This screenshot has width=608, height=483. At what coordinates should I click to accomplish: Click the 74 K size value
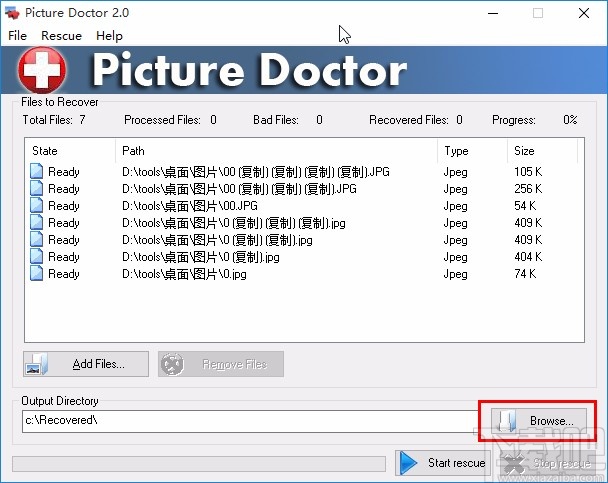tap(525, 274)
